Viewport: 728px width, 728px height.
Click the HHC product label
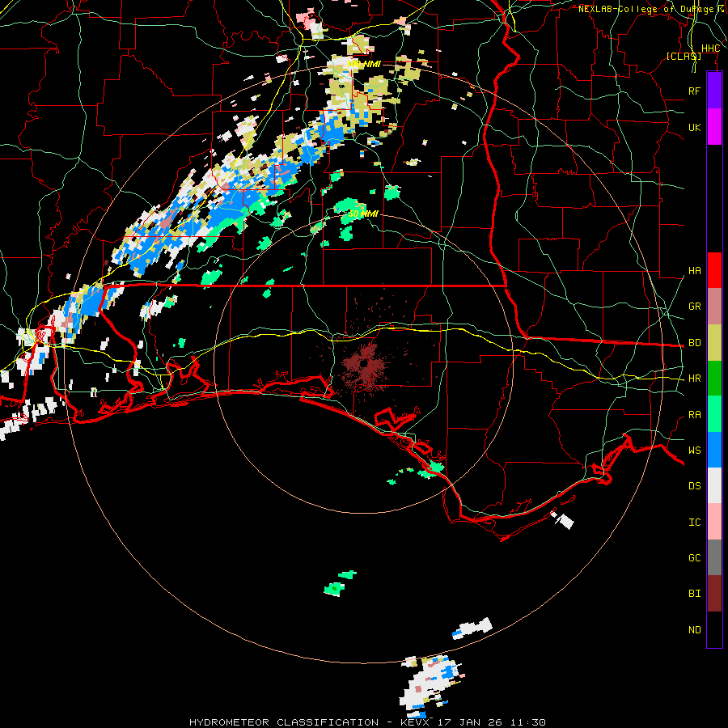pyautogui.click(x=710, y=49)
